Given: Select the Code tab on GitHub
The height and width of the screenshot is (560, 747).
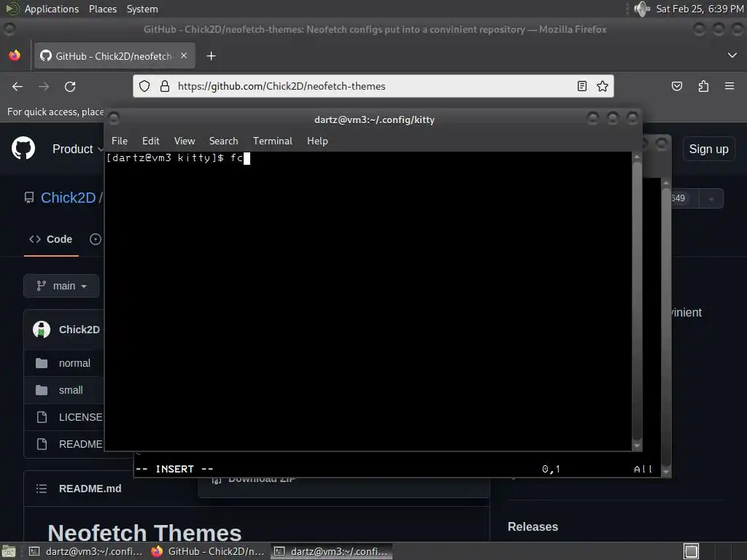Looking at the screenshot, I should [51, 239].
